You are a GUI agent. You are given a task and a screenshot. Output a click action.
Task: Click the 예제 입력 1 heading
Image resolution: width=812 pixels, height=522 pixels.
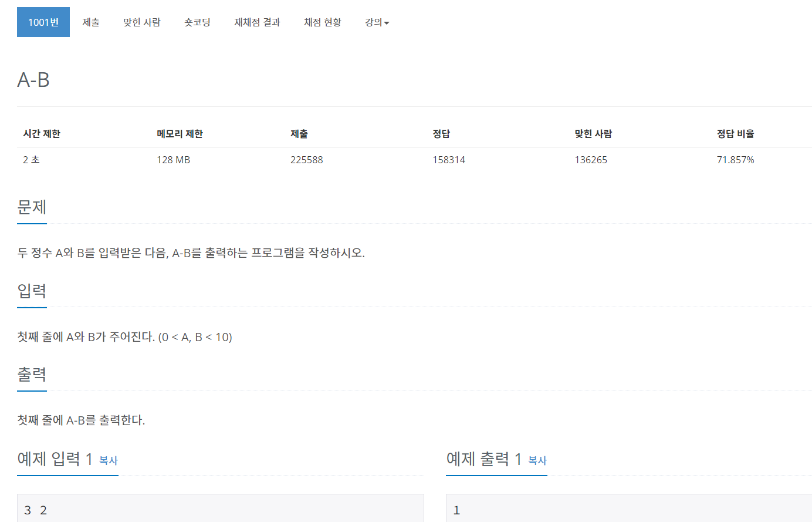(55, 459)
